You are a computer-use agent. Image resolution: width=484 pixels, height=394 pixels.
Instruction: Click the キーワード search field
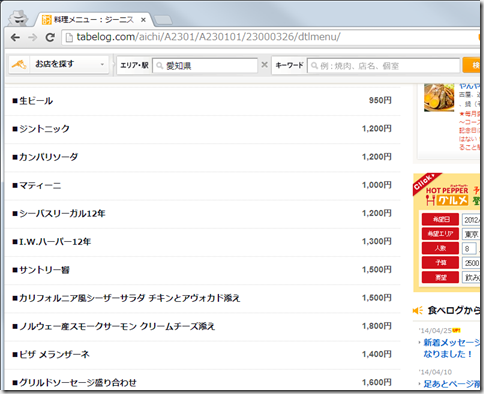pyautogui.click(x=383, y=66)
